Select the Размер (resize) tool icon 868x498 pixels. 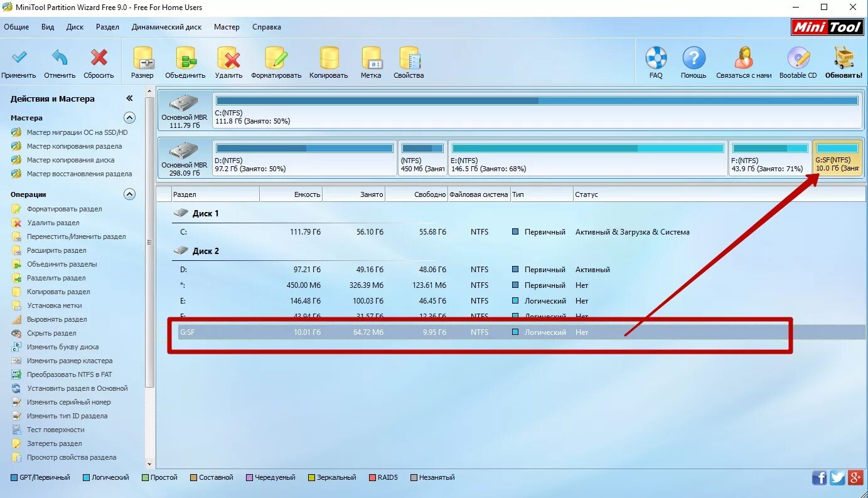pos(142,58)
